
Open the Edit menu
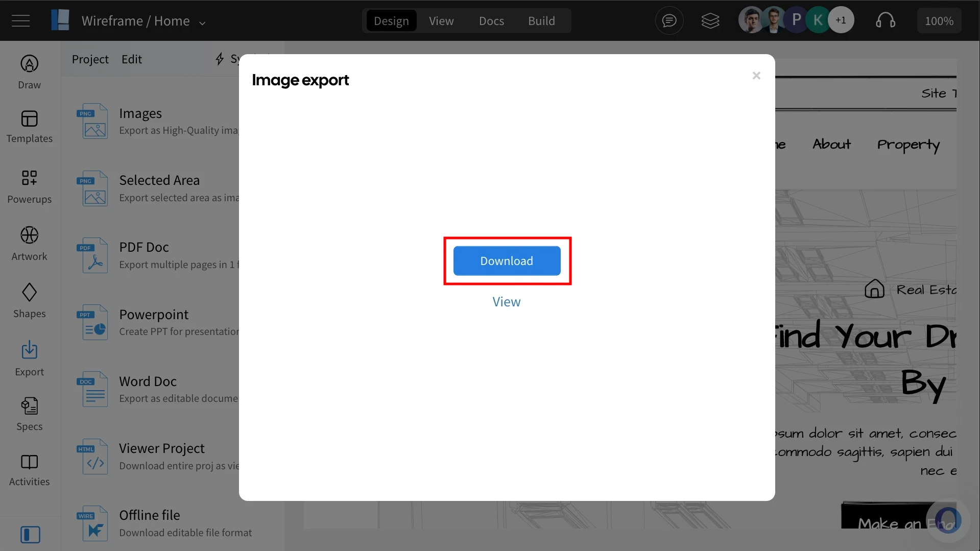coord(132,59)
